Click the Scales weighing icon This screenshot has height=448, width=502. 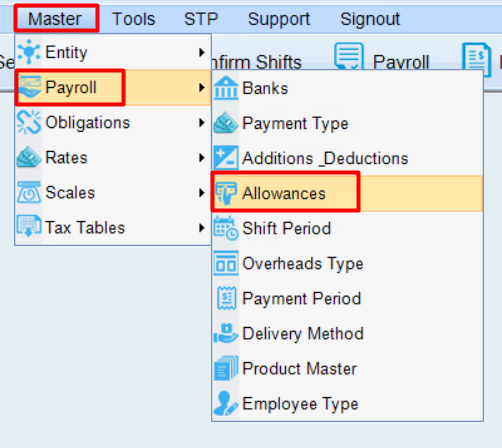[29, 192]
